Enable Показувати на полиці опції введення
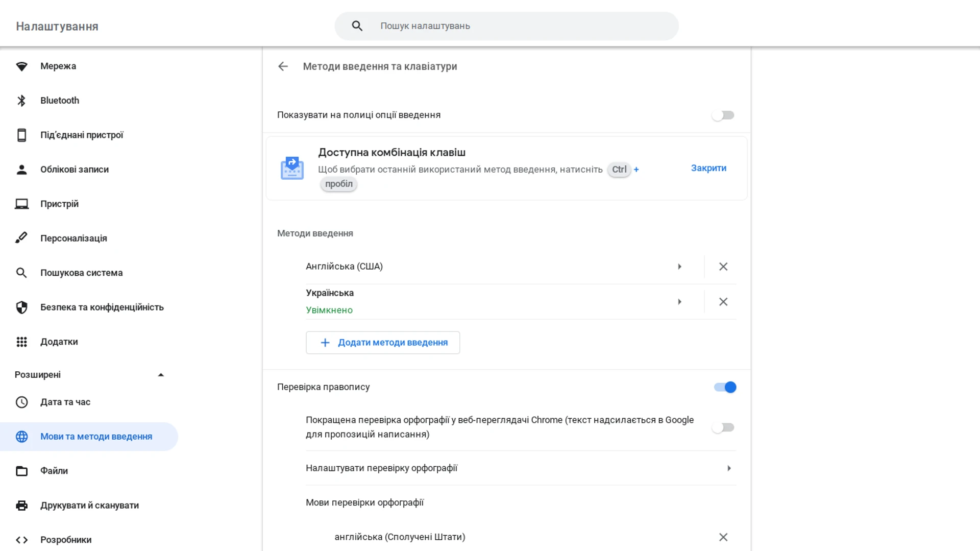This screenshot has width=980, height=551. click(723, 115)
